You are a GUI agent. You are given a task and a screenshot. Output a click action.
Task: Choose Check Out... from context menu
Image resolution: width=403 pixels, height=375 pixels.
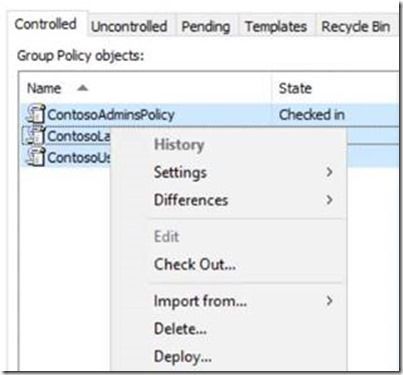click(195, 264)
